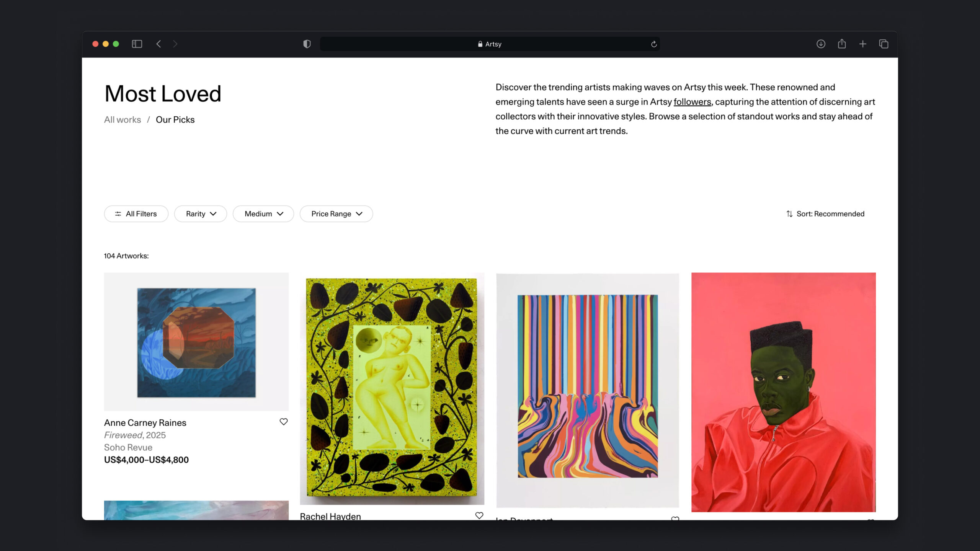
Task: Switch to the All works tab
Action: [x=122, y=120]
